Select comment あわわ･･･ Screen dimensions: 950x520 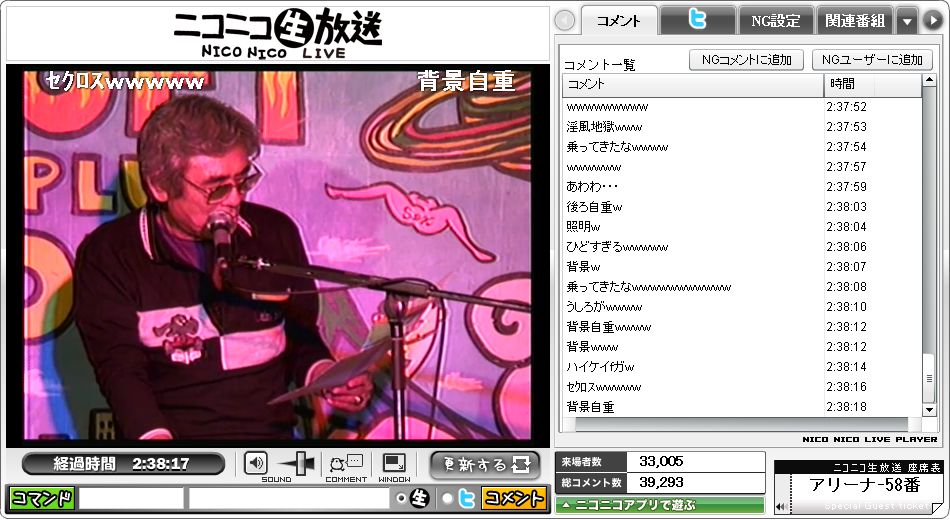tap(742, 187)
